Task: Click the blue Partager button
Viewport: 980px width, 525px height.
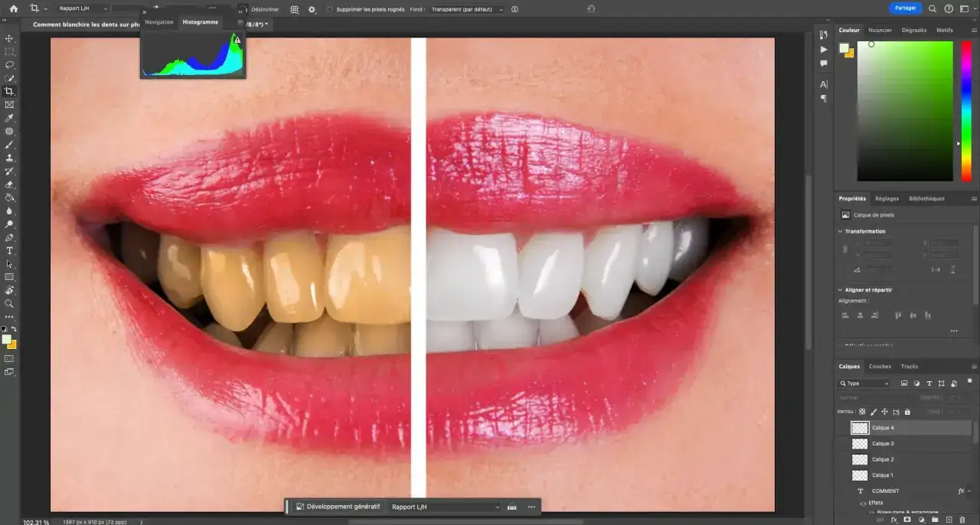Action: [905, 8]
